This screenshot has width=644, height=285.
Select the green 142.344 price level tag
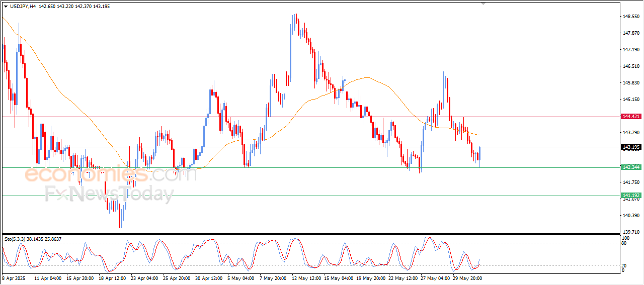(631, 167)
